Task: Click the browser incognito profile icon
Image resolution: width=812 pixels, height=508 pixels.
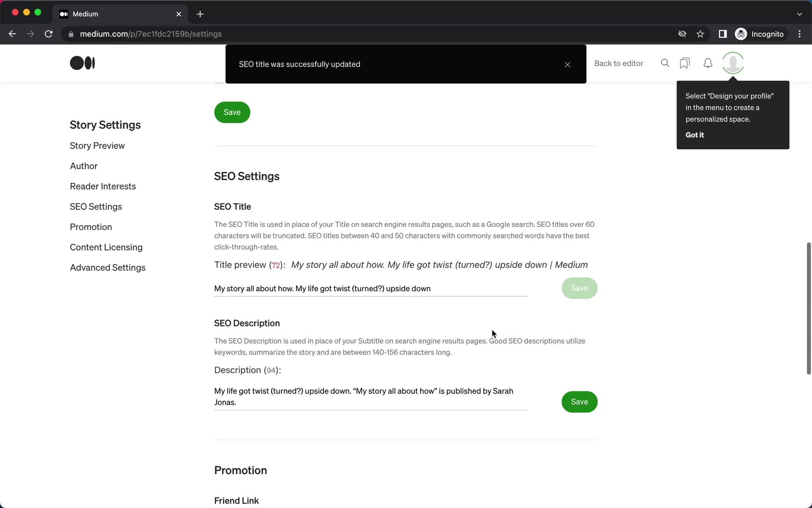Action: pos(740,33)
